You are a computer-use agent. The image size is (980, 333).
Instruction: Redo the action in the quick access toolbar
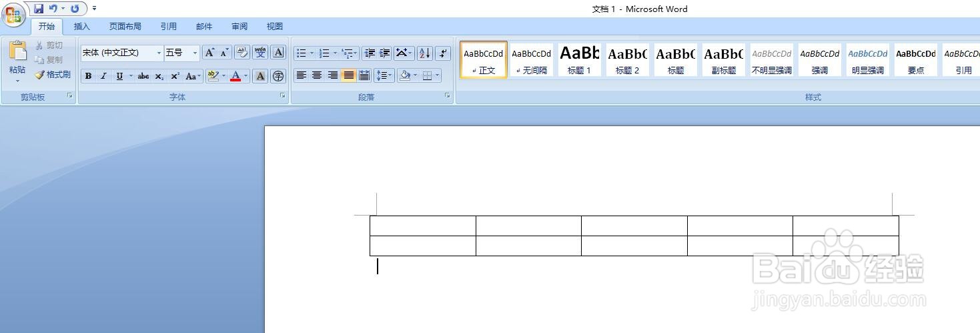point(74,9)
